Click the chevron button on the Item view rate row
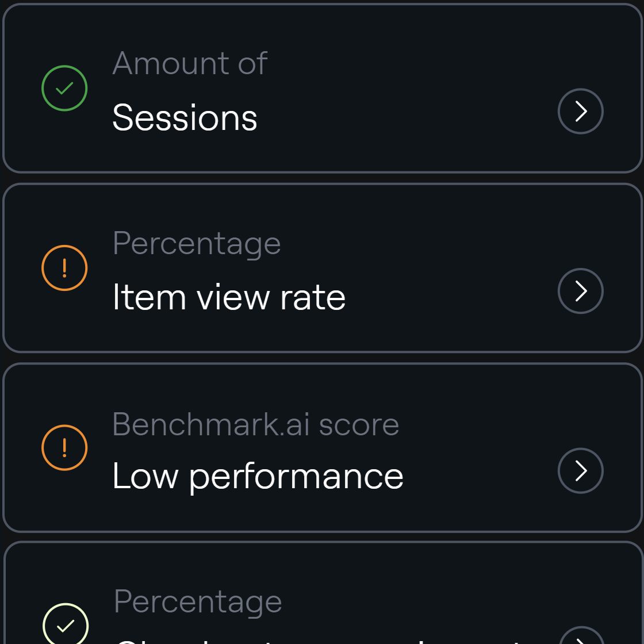The image size is (644, 644). [580, 291]
